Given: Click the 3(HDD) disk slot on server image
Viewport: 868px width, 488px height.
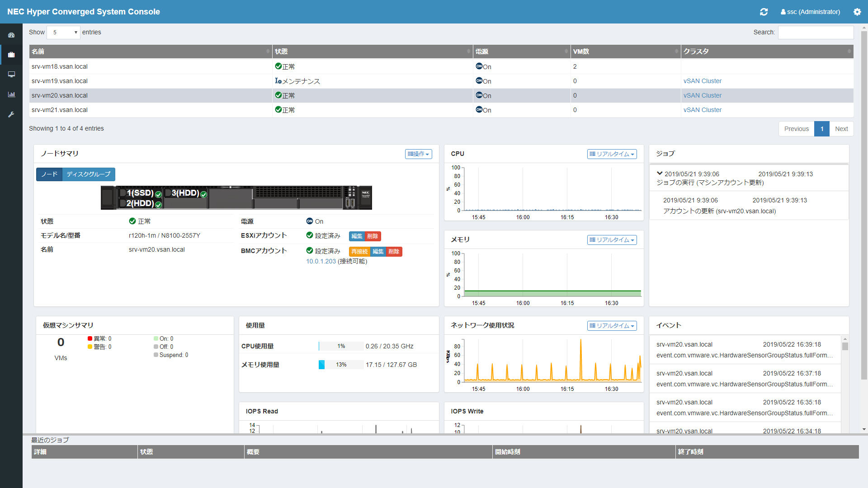Looking at the screenshot, I should tap(186, 193).
